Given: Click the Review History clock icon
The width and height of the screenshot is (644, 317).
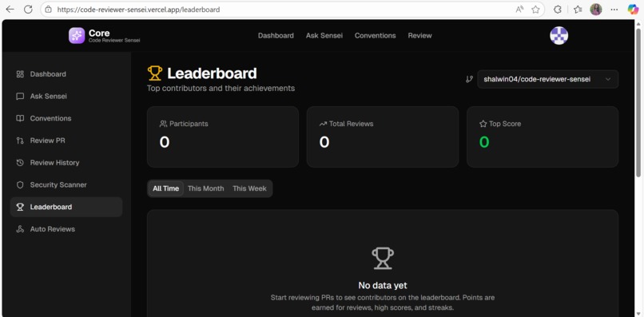Looking at the screenshot, I should tap(20, 163).
